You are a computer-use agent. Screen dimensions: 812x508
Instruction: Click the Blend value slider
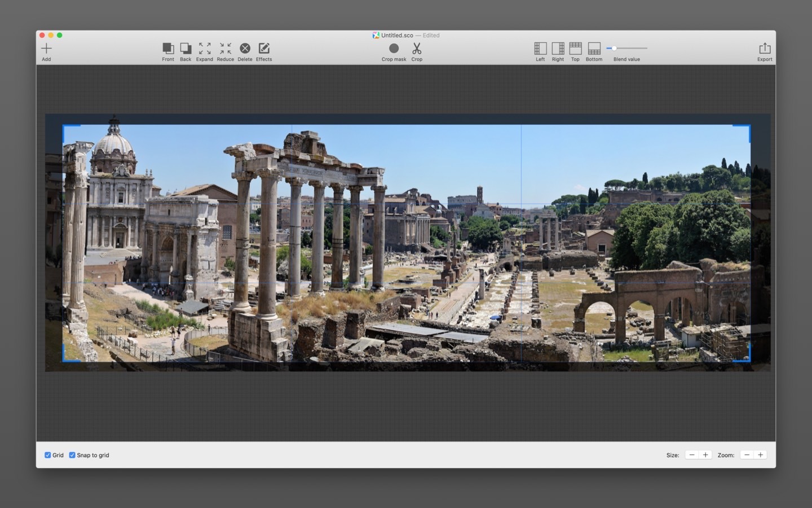[x=626, y=49]
